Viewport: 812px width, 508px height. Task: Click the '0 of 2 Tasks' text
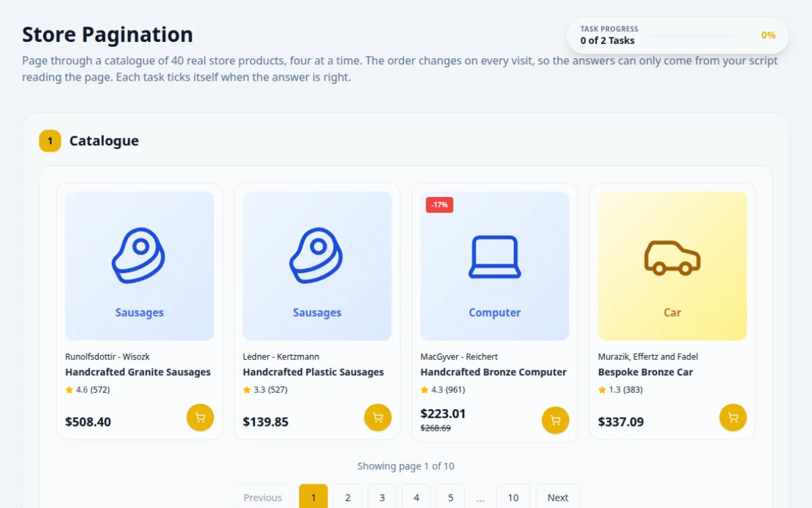pos(608,40)
